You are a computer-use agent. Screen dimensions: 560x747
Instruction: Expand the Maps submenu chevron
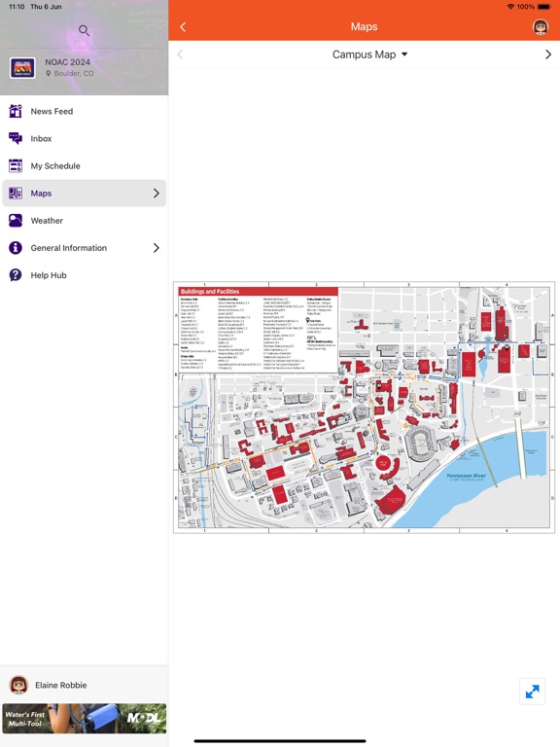pos(157,193)
